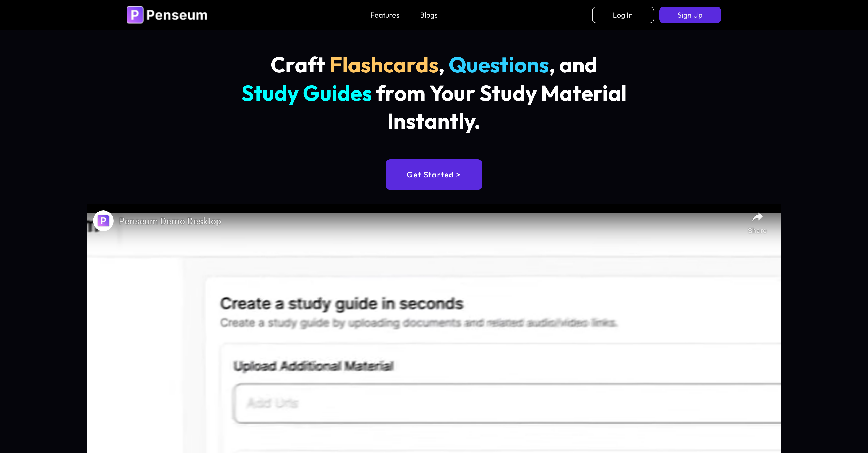Click the 'Log In' link
Viewport: 868px width, 453px height.
[x=623, y=15]
